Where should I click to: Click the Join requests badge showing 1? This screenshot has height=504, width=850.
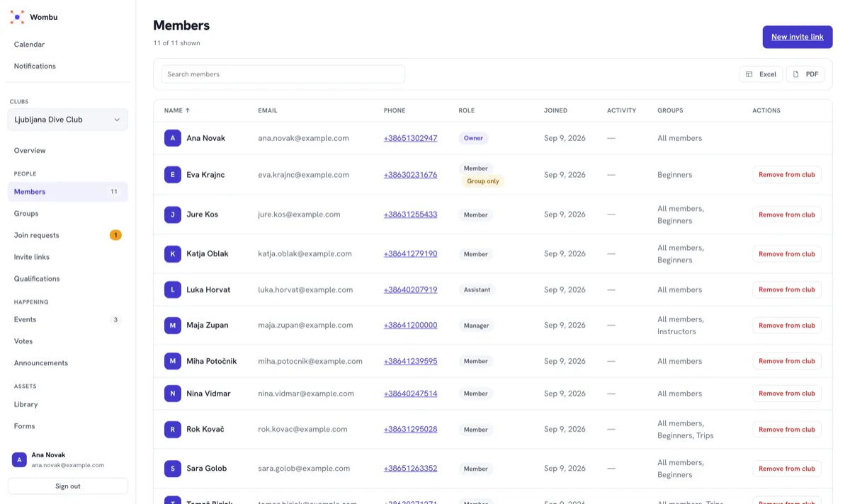point(115,235)
